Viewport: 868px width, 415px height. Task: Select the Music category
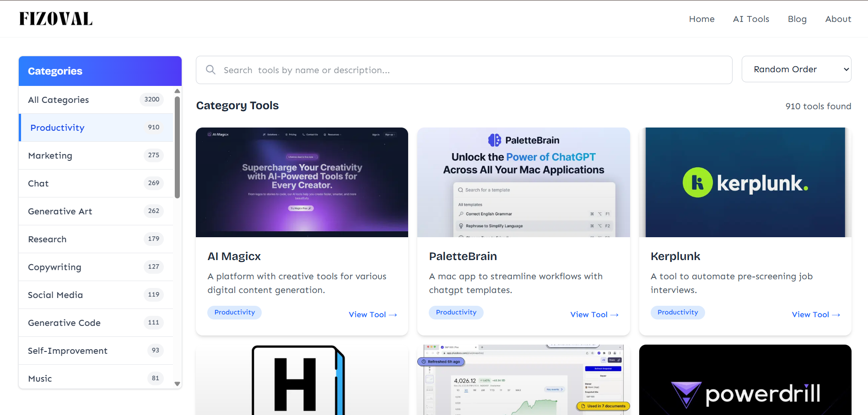point(96,377)
